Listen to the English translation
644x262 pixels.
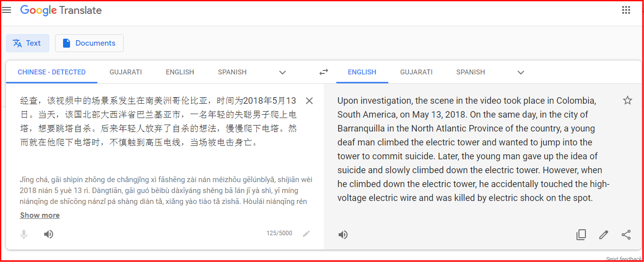[343, 235]
